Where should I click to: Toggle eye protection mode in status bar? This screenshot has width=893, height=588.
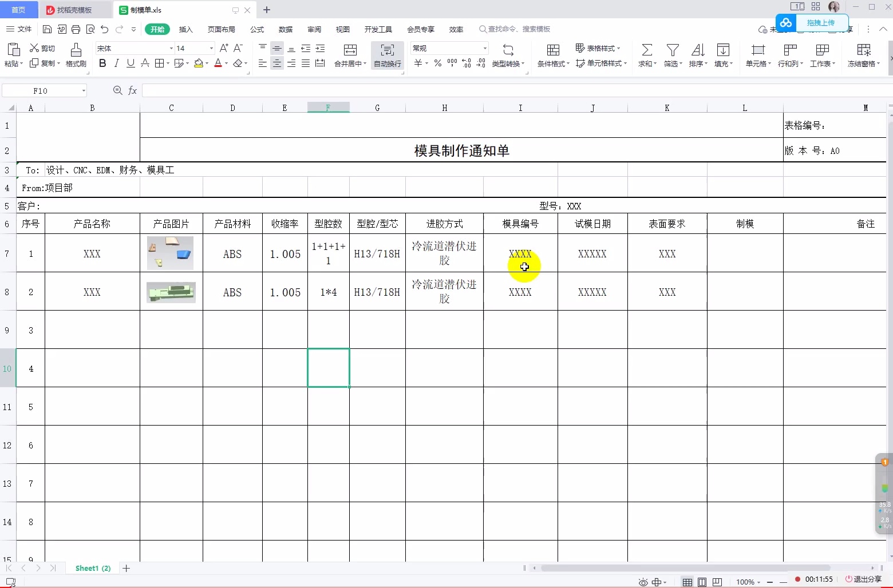[643, 582]
